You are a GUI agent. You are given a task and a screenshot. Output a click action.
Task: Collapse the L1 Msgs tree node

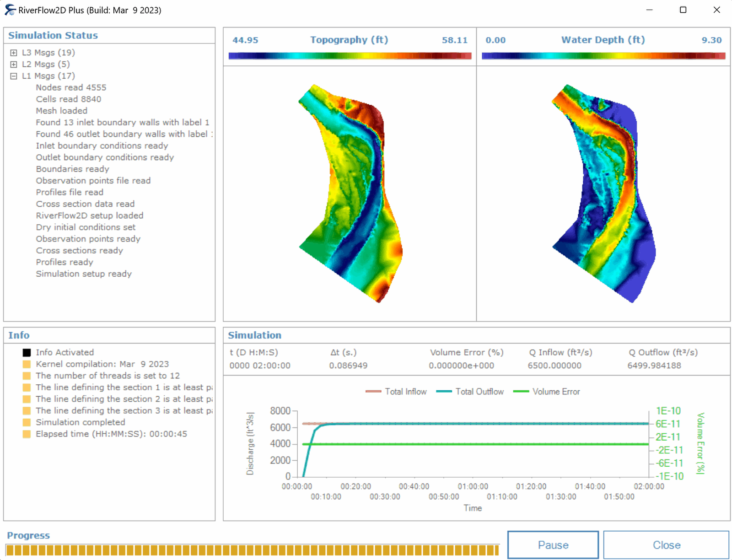pos(14,76)
